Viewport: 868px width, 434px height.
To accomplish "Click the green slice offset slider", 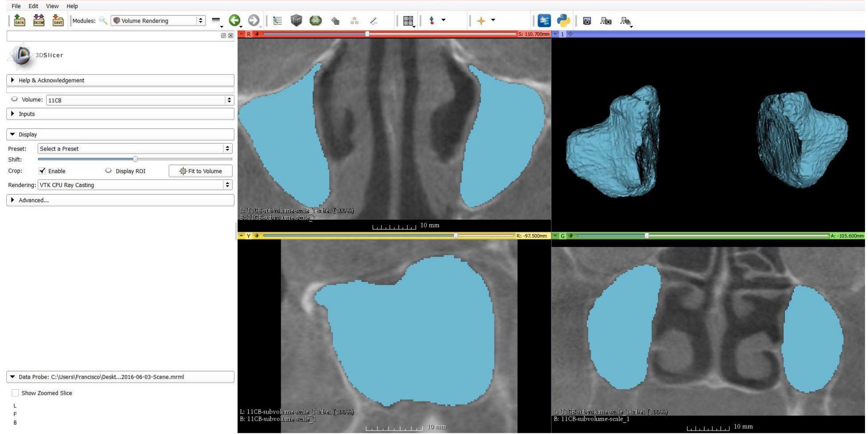I will [x=703, y=235].
